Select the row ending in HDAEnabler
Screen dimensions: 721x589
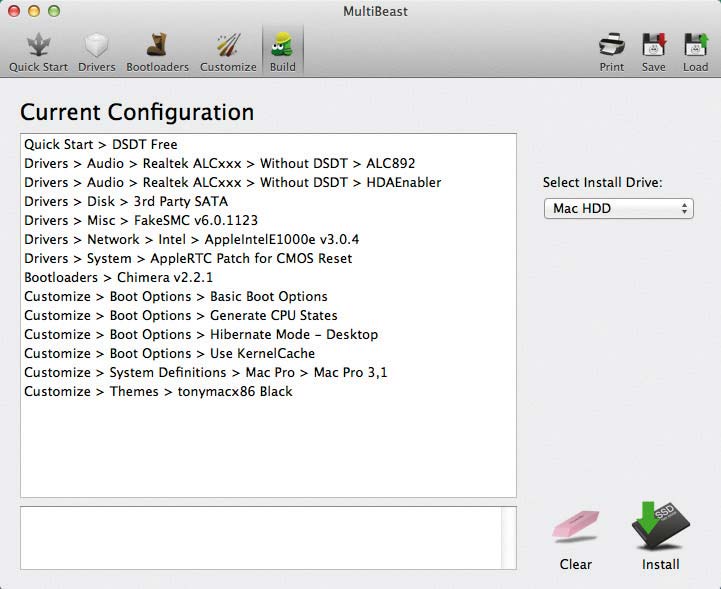[268, 183]
